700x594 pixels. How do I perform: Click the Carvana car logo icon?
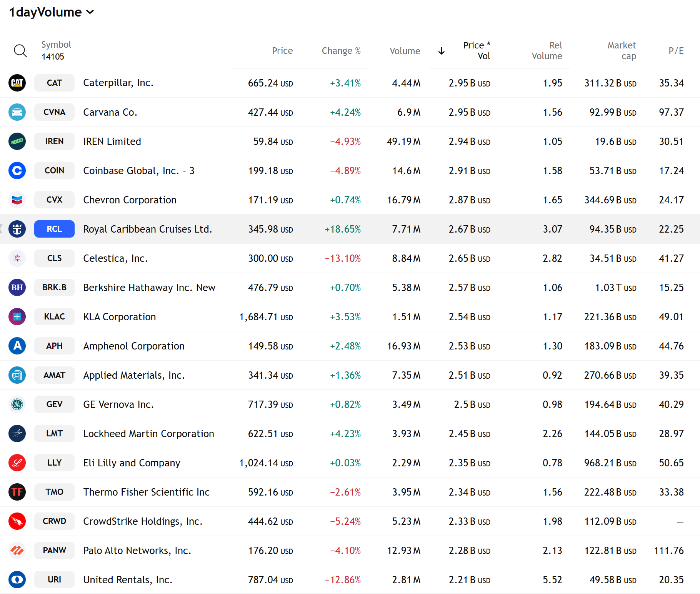click(x=17, y=112)
